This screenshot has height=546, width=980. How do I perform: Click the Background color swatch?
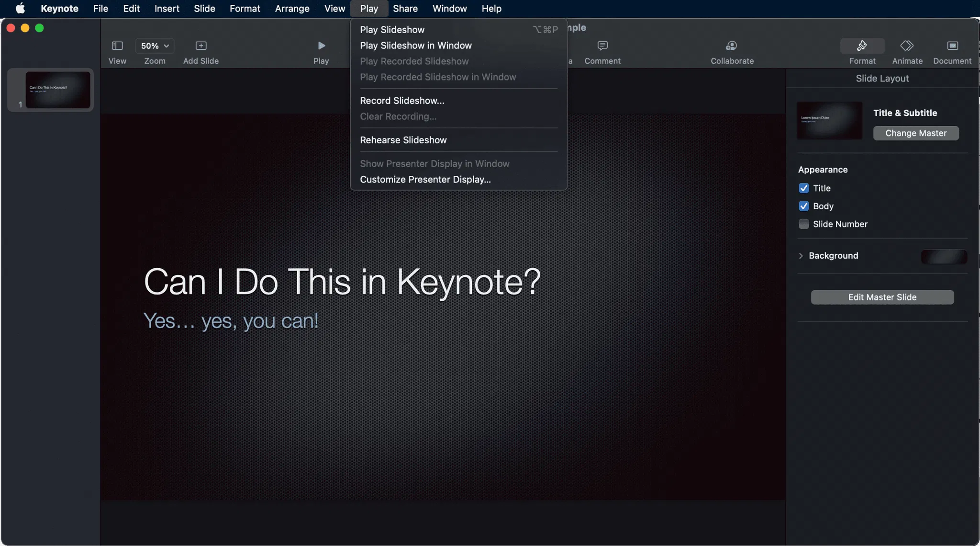click(944, 257)
